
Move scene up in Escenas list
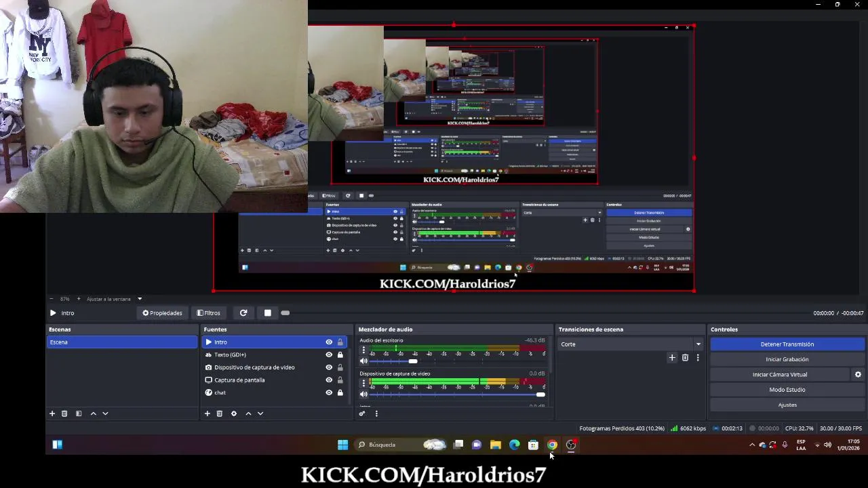[94, 413]
